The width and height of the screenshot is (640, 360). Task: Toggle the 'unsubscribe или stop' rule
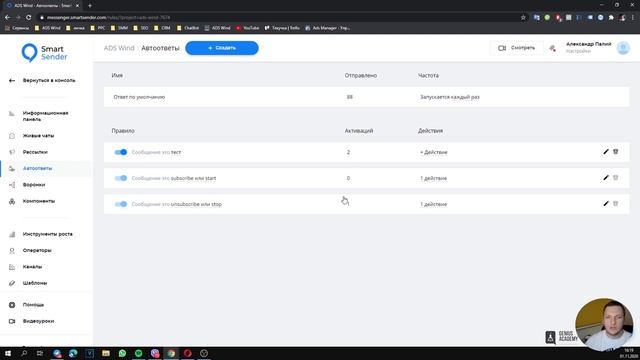tap(120, 204)
